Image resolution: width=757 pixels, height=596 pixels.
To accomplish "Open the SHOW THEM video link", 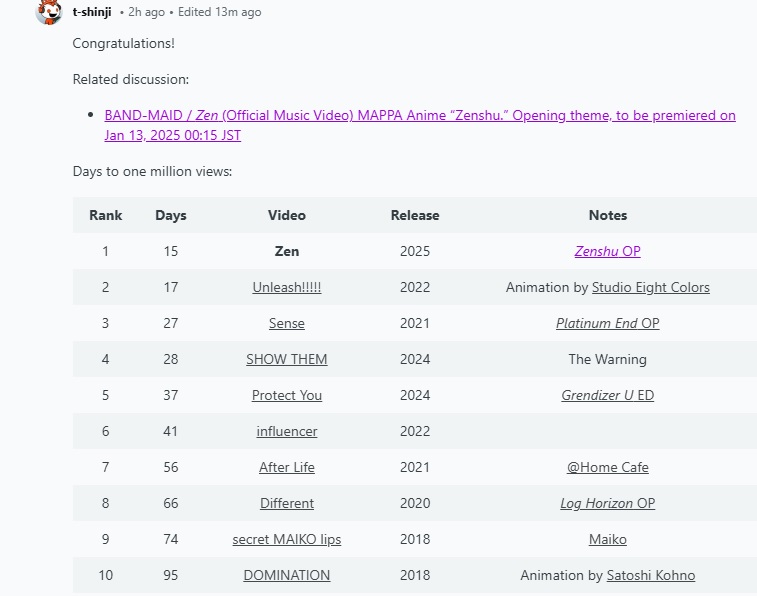I will click(287, 359).
